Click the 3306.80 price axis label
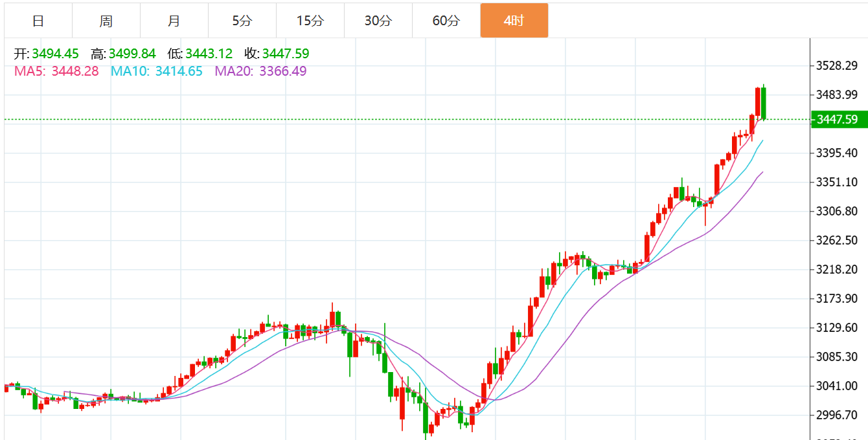868x440 pixels. click(x=838, y=211)
